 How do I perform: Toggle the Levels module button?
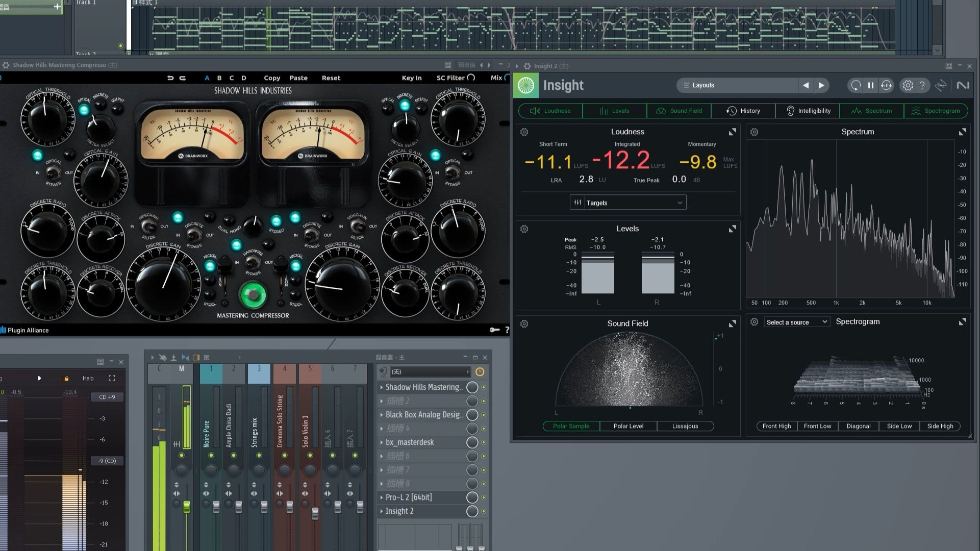tap(615, 111)
